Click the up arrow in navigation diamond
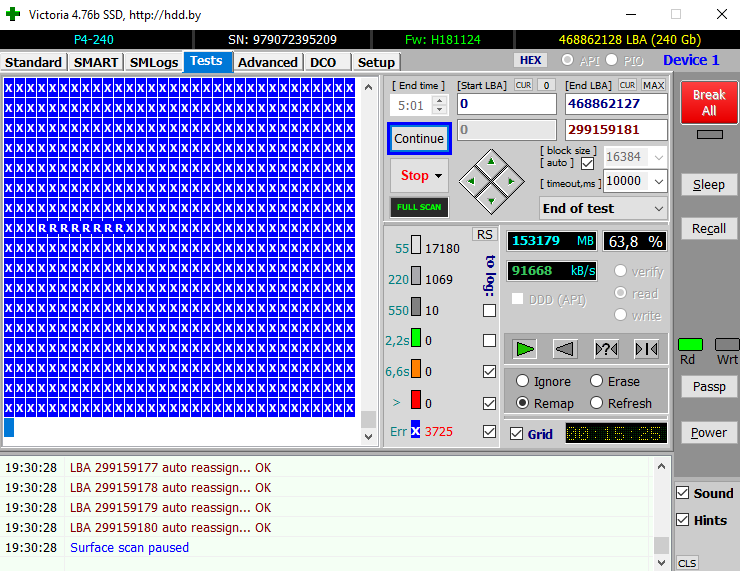This screenshot has height=572, width=740. coord(491,161)
